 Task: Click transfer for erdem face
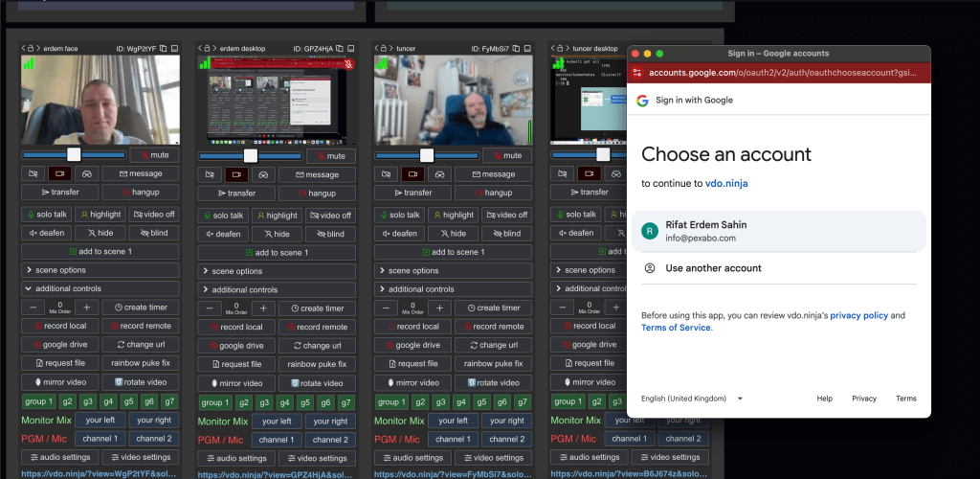(60, 192)
